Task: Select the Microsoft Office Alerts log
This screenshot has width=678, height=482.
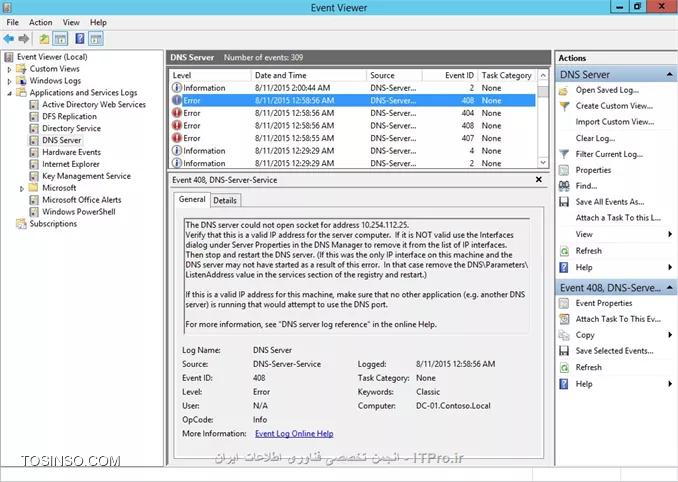Action: click(81, 200)
